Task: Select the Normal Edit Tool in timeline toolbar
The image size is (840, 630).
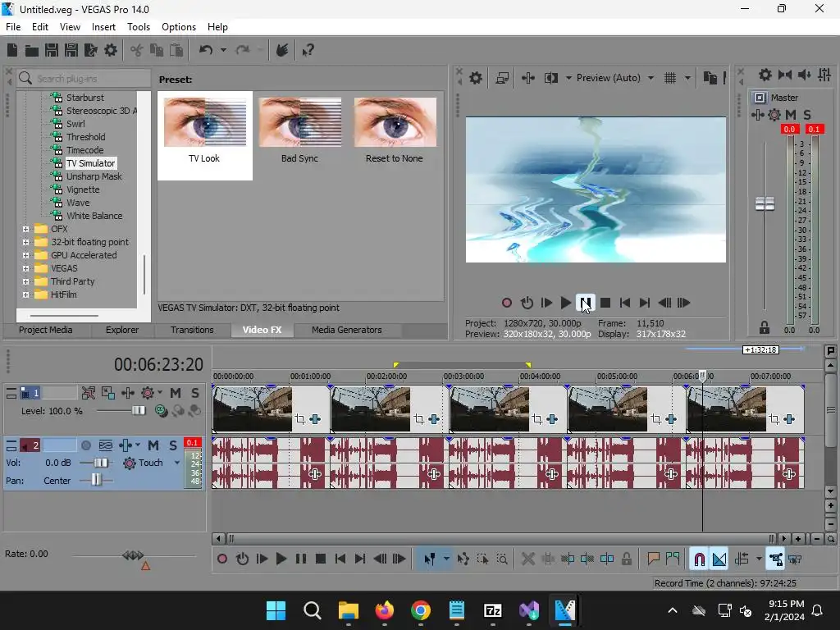Action: point(430,559)
